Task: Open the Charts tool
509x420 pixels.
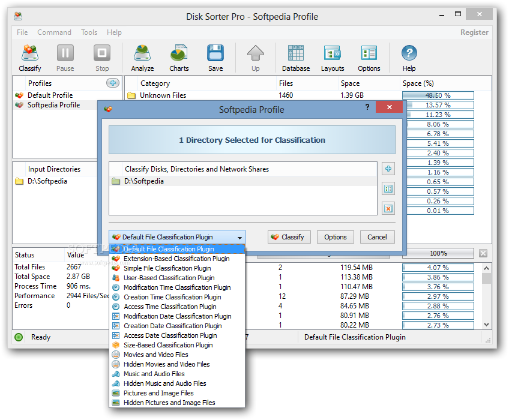Action: coord(179,58)
